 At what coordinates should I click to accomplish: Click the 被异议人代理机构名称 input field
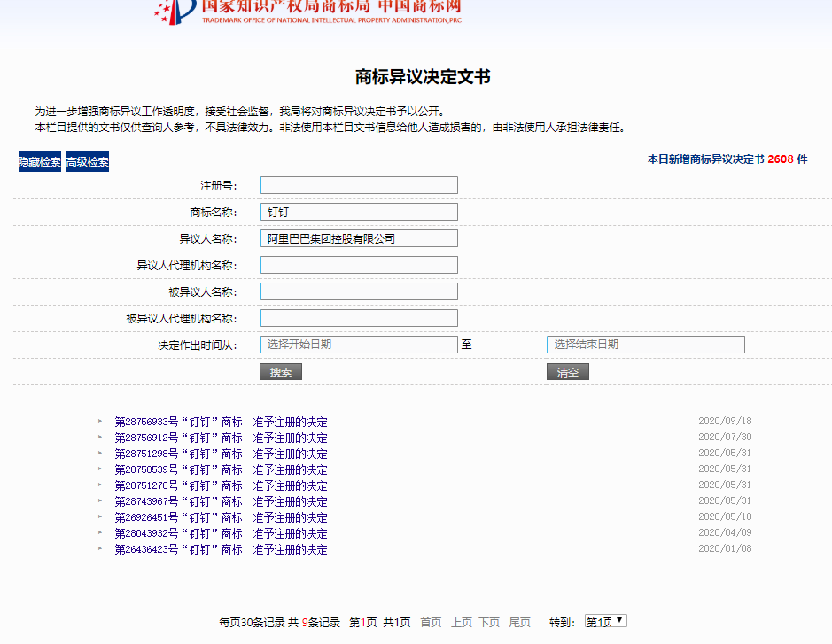(358, 318)
